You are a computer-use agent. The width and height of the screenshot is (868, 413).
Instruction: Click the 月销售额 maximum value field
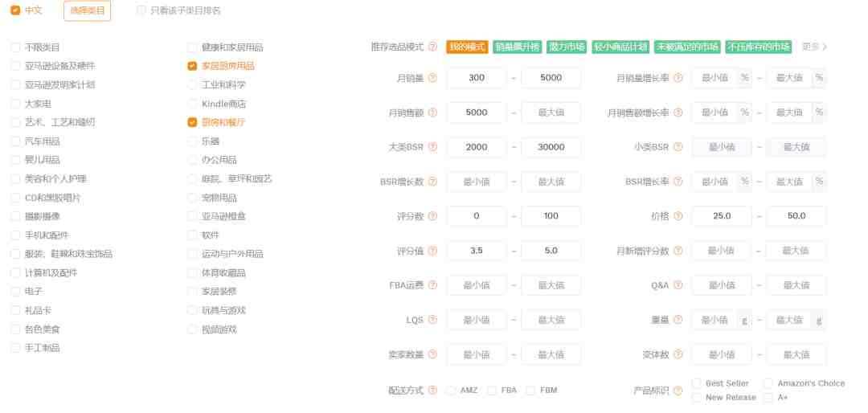(551, 112)
